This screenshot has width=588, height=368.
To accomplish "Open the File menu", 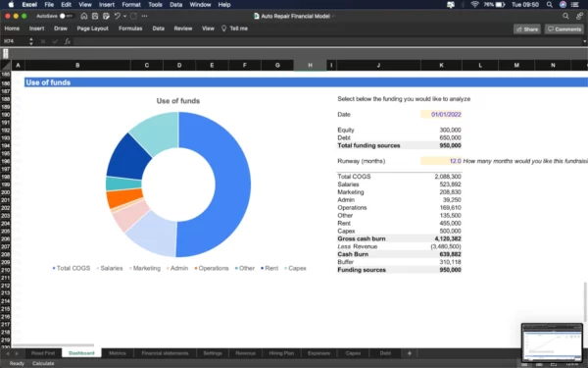I will [49, 5].
